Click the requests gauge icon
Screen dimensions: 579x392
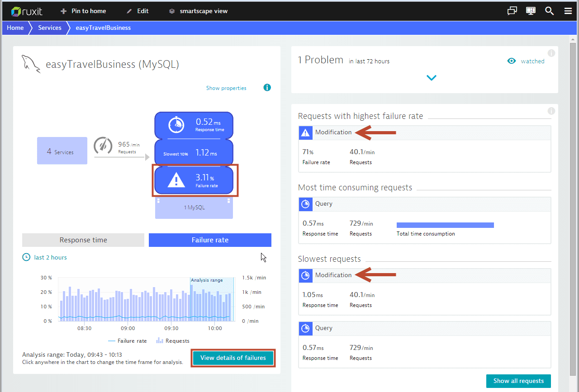[x=103, y=146]
